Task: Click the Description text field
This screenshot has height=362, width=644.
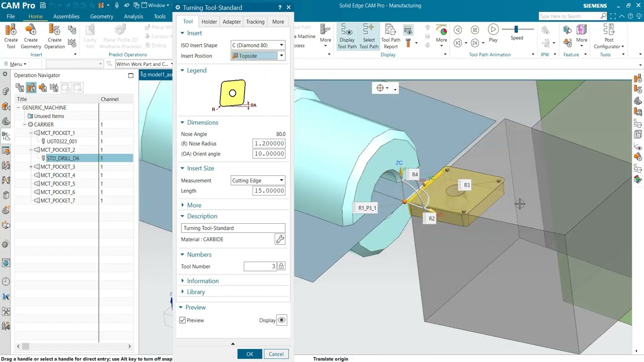Action: click(x=233, y=228)
